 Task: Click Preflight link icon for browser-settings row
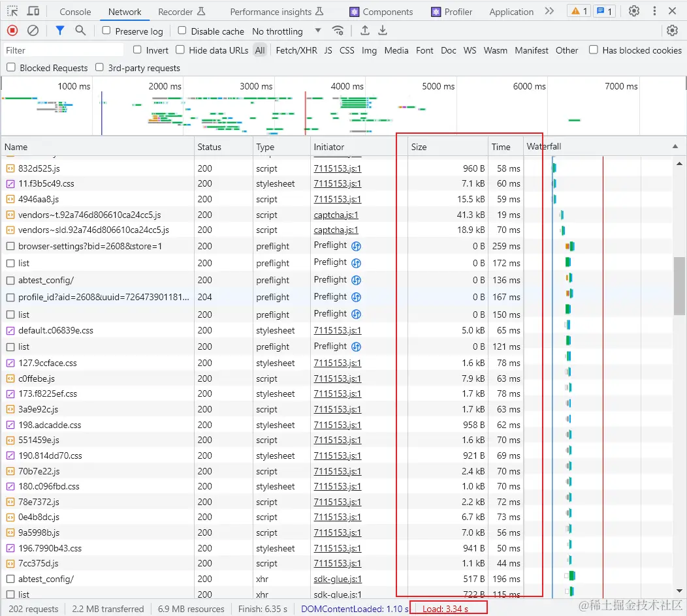pyautogui.click(x=356, y=246)
